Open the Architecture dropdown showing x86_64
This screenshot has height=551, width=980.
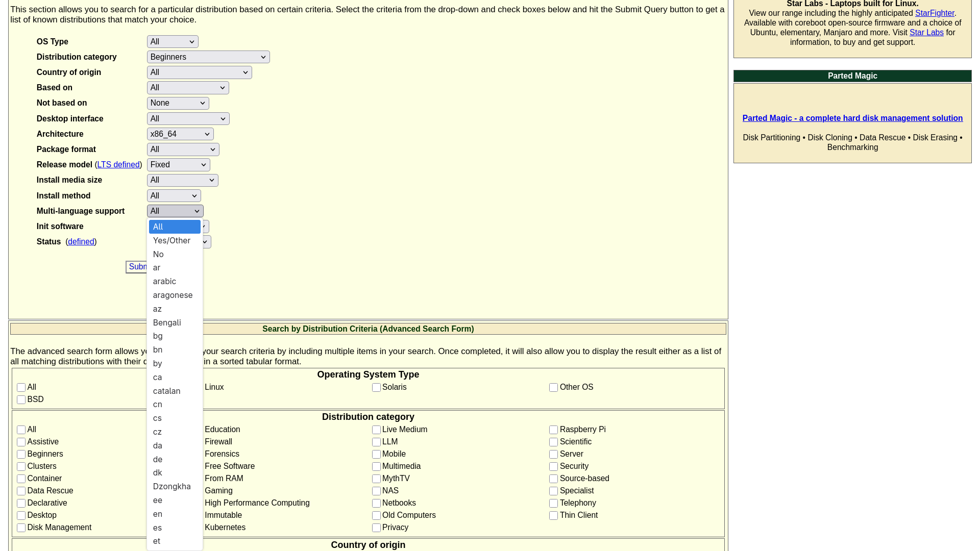click(180, 134)
